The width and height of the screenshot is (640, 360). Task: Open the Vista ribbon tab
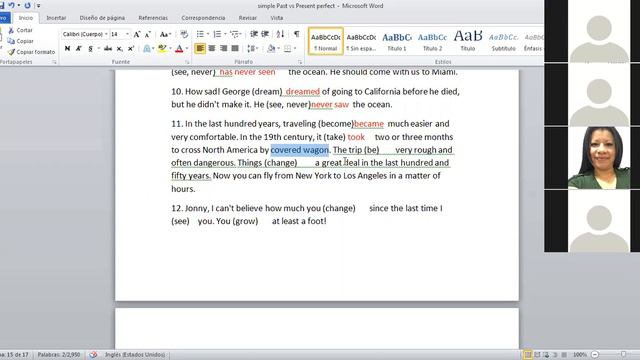[x=277, y=18]
